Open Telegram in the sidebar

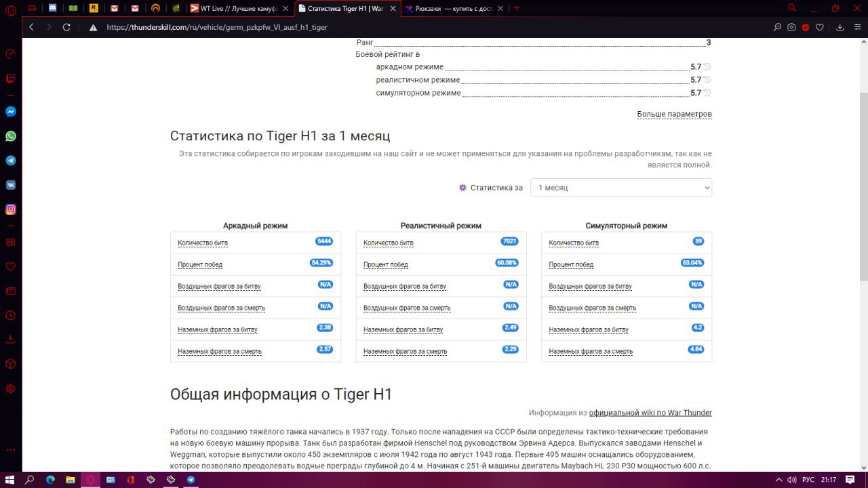[11, 161]
